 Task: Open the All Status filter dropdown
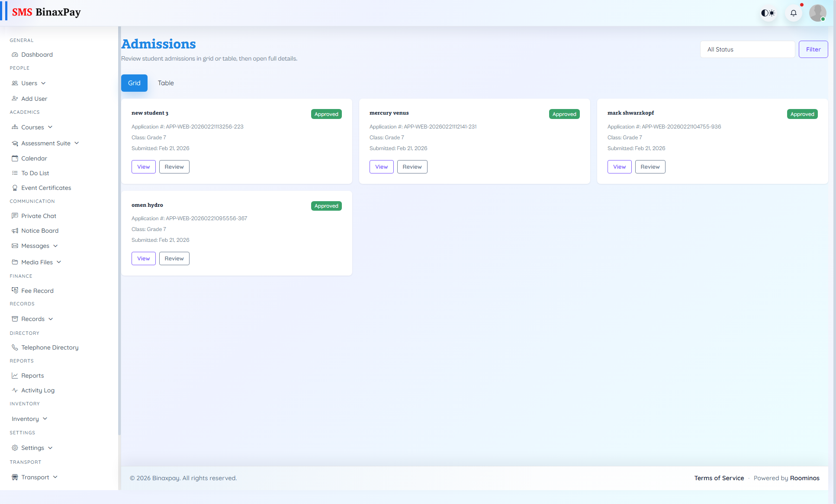tap(747, 49)
